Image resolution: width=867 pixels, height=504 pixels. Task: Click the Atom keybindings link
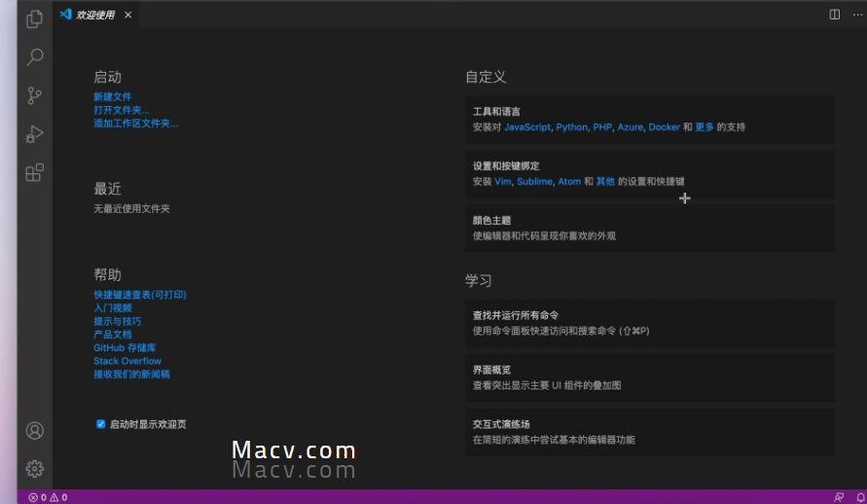[x=569, y=181]
